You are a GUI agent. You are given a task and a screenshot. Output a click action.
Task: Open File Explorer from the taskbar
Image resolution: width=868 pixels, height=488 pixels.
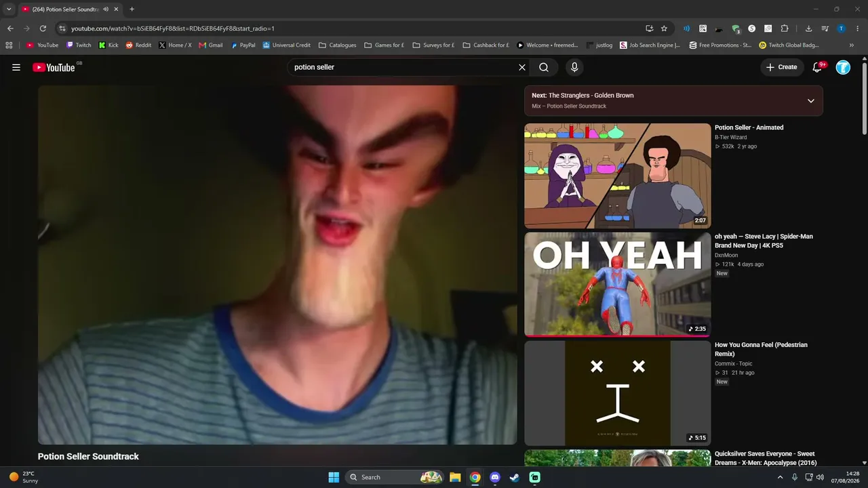click(x=455, y=477)
